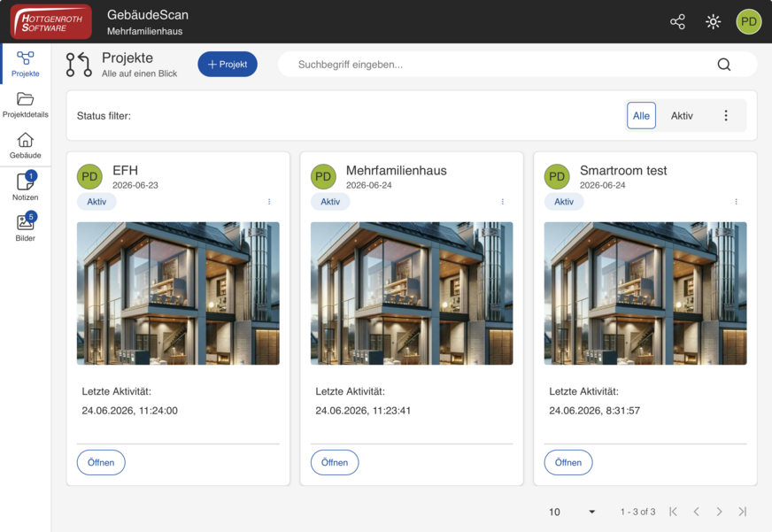
Task: Open the Smartroom test card options menu
Action: 736,202
